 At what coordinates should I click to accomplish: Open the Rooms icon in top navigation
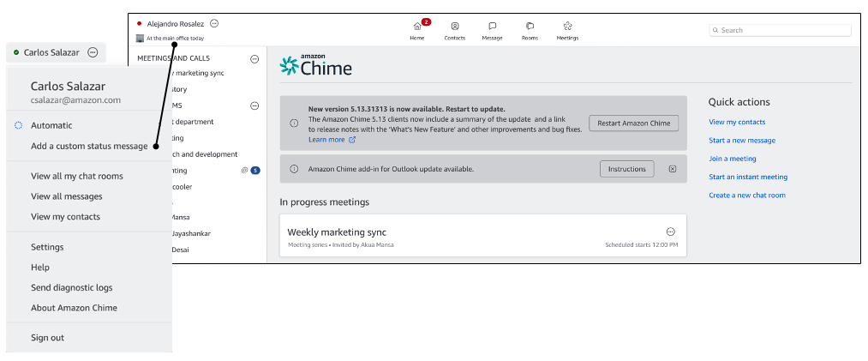pos(530,26)
